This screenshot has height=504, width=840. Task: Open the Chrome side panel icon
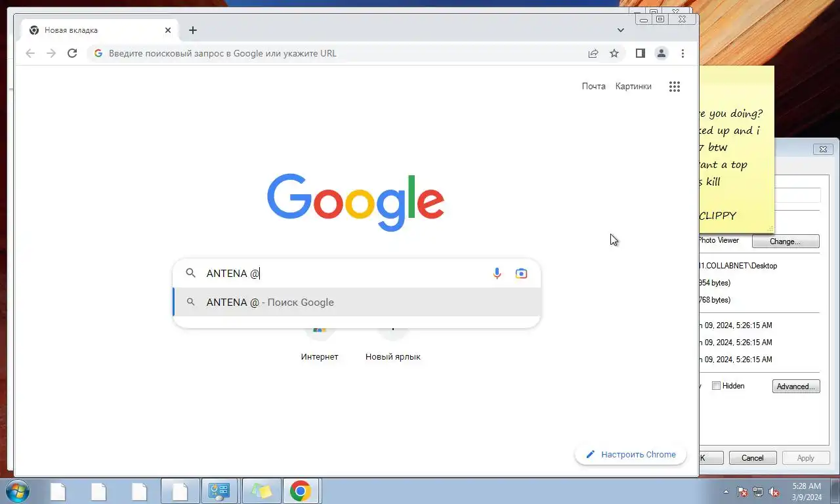click(x=640, y=53)
